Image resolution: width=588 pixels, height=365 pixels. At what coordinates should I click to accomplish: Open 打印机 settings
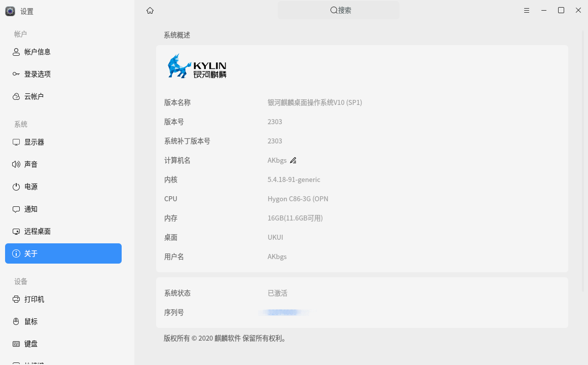point(63,300)
